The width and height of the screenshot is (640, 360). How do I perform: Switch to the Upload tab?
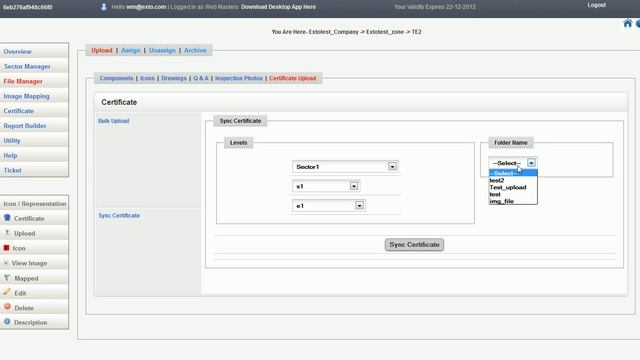(102, 50)
